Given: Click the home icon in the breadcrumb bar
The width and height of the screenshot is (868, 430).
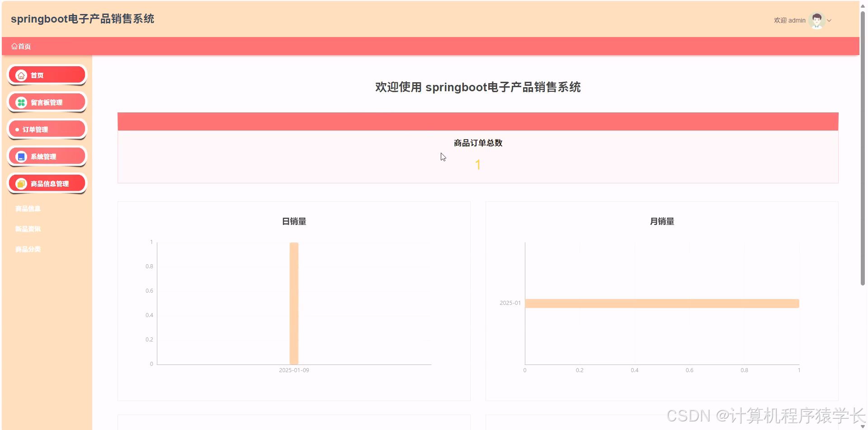Looking at the screenshot, I should tap(14, 46).
